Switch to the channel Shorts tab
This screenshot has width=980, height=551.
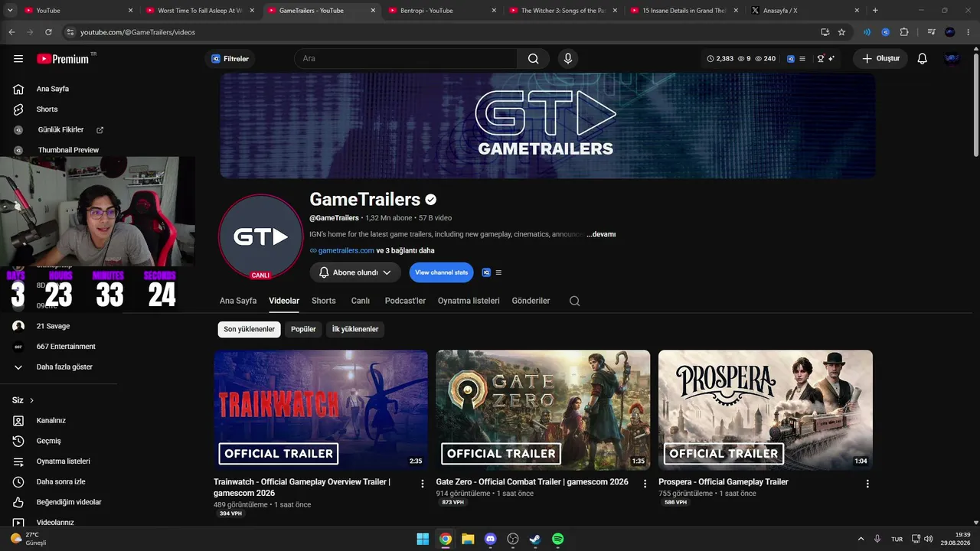(x=324, y=301)
